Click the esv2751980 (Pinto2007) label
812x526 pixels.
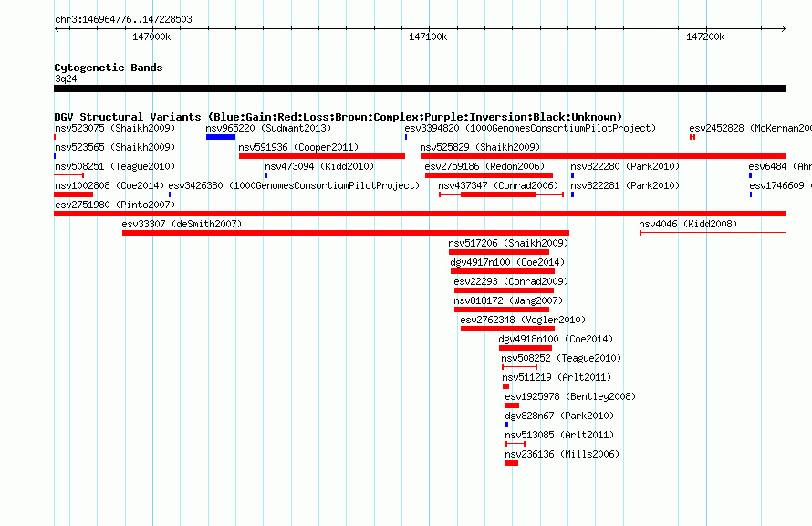tap(115, 205)
